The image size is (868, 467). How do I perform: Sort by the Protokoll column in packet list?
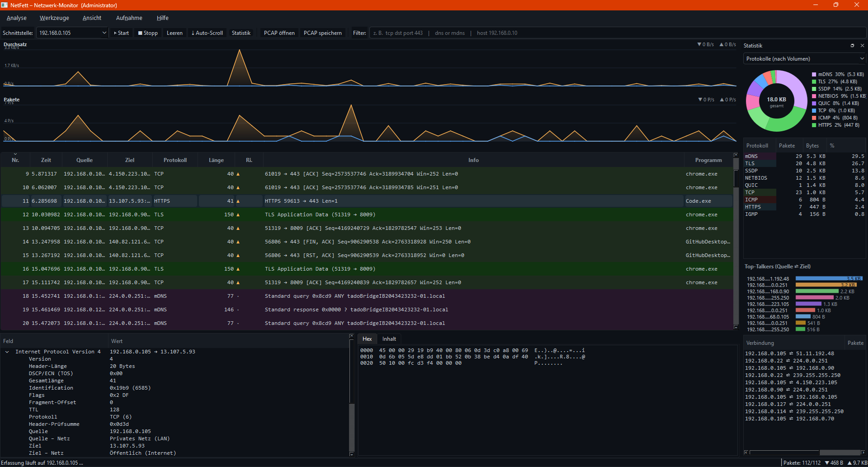click(x=175, y=160)
